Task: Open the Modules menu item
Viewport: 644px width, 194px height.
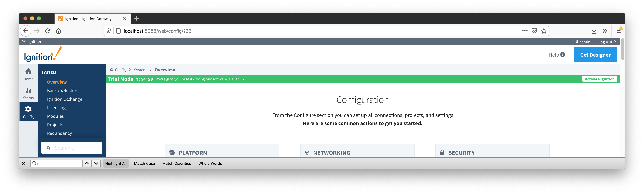Action: click(x=55, y=116)
